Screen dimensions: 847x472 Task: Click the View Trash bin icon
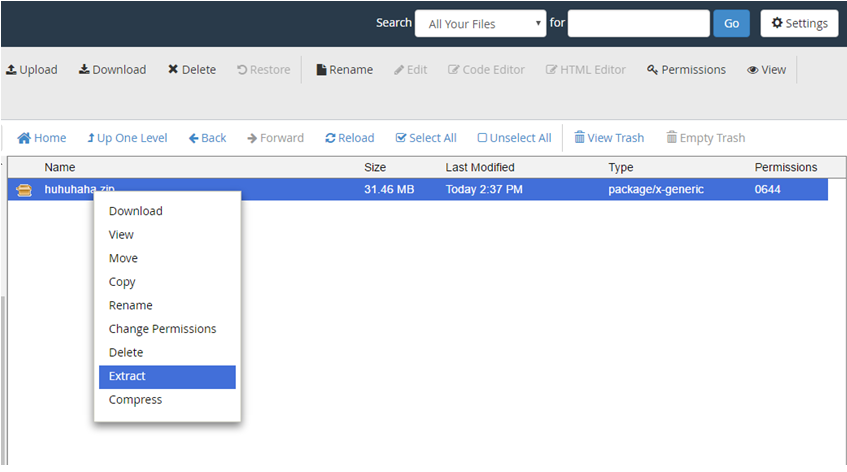coord(579,137)
